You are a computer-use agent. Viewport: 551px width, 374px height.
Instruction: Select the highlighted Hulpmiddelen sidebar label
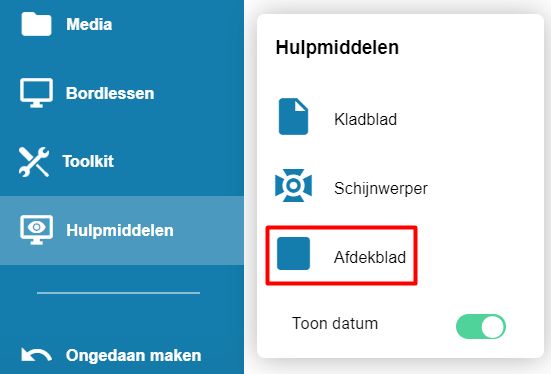click(x=120, y=231)
